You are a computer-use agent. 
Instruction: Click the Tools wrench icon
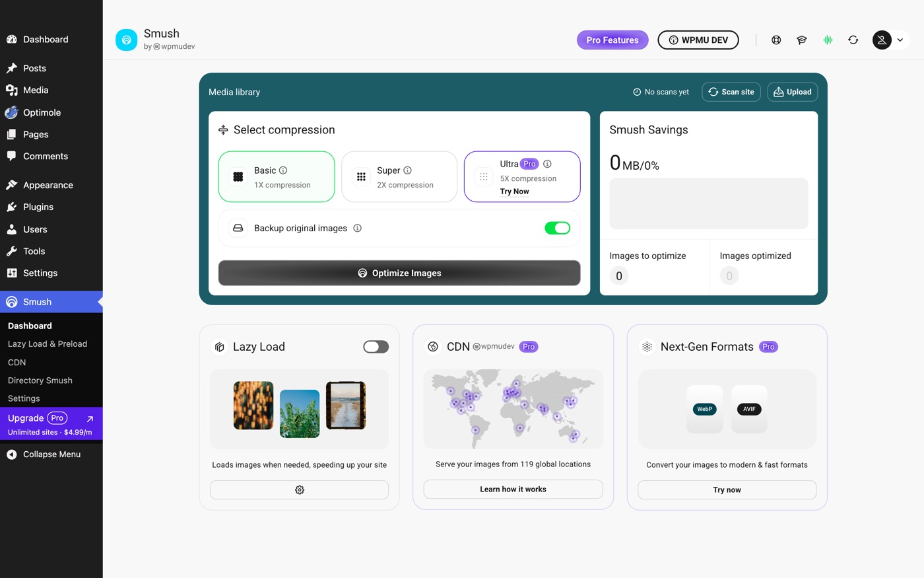(x=12, y=251)
